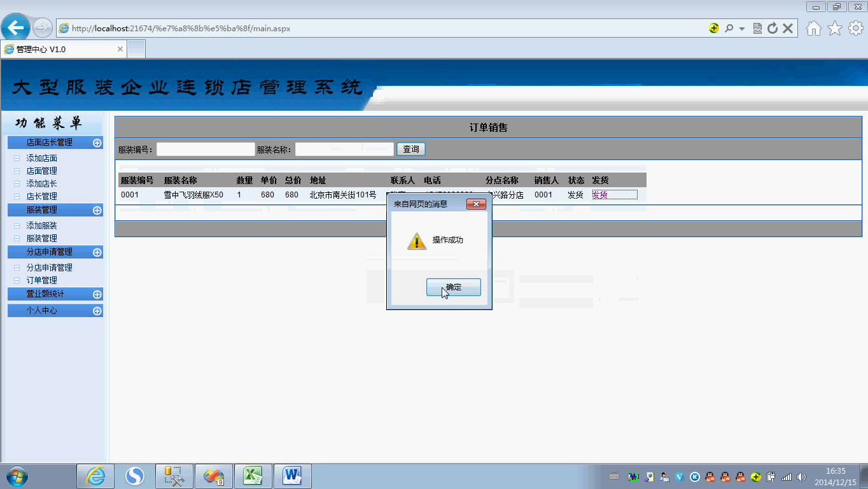Collapse 店面店长管理 menu with plus icon
This screenshot has width=868, height=489.
point(97,143)
